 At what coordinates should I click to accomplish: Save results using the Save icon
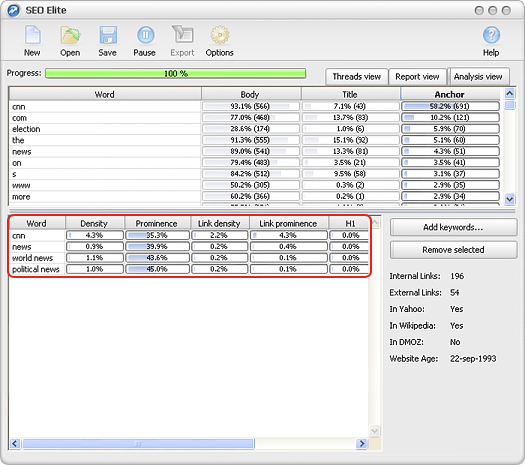coord(108,35)
